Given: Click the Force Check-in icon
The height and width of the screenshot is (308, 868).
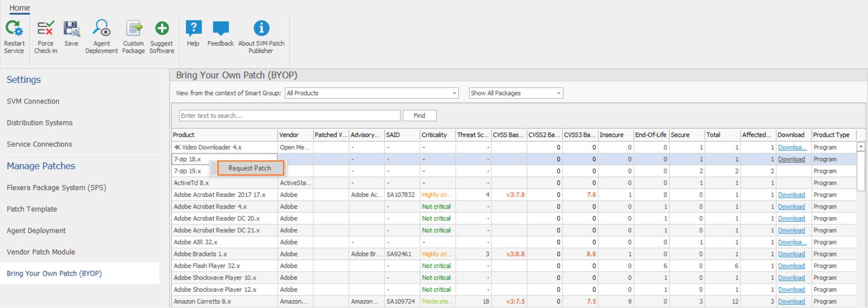Looking at the screenshot, I should point(45,28).
